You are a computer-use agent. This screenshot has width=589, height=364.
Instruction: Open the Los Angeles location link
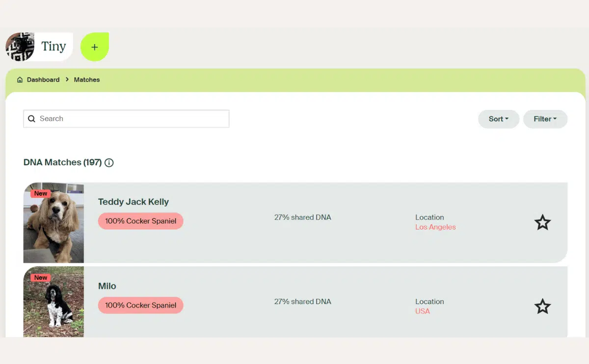[x=435, y=227]
